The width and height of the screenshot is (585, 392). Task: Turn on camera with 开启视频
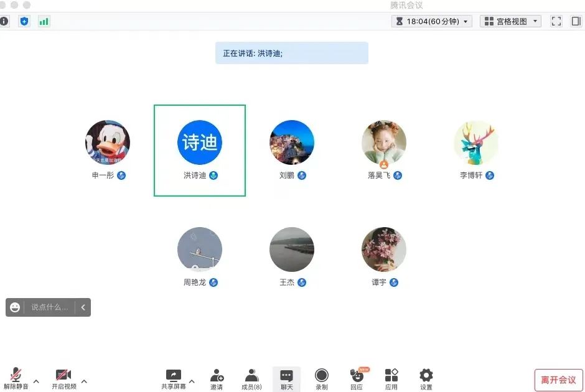(63, 379)
